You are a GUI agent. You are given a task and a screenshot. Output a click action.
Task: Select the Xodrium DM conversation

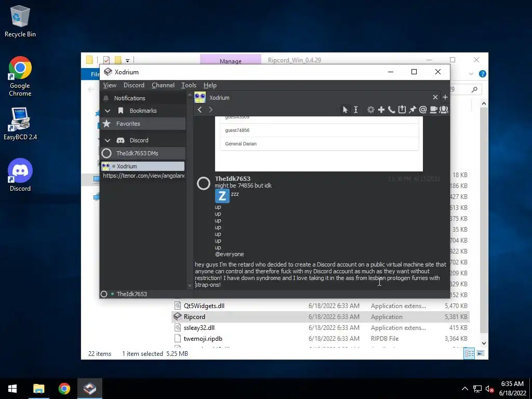tap(143, 166)
